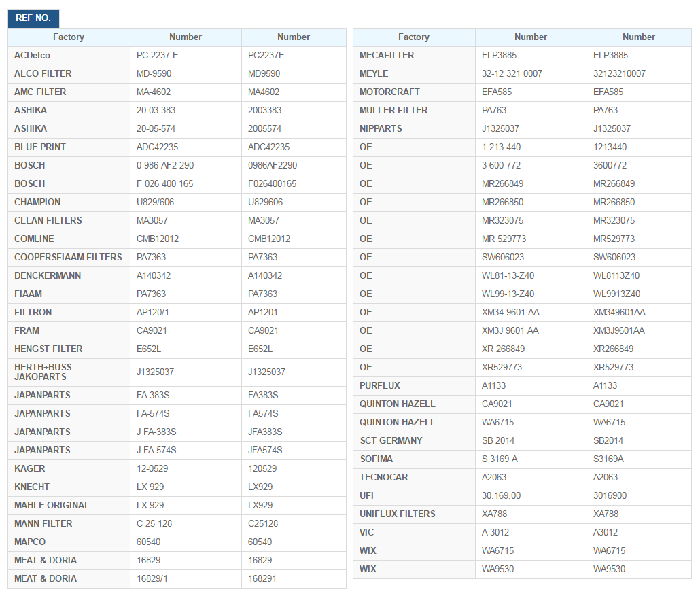Select DENCKERMANN factory cell

pyautogui.click(x=69, y=275)
